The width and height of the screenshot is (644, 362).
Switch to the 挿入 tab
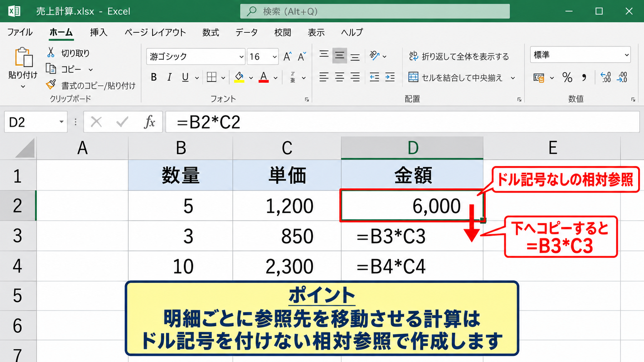click(x=99, y=32)
